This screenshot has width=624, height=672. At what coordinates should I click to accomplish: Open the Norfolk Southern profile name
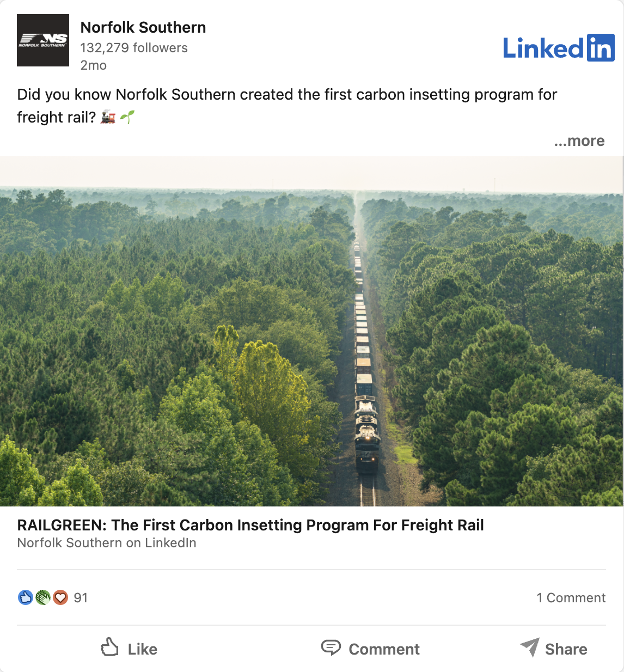pyautogui.click(x=143, y=27)
